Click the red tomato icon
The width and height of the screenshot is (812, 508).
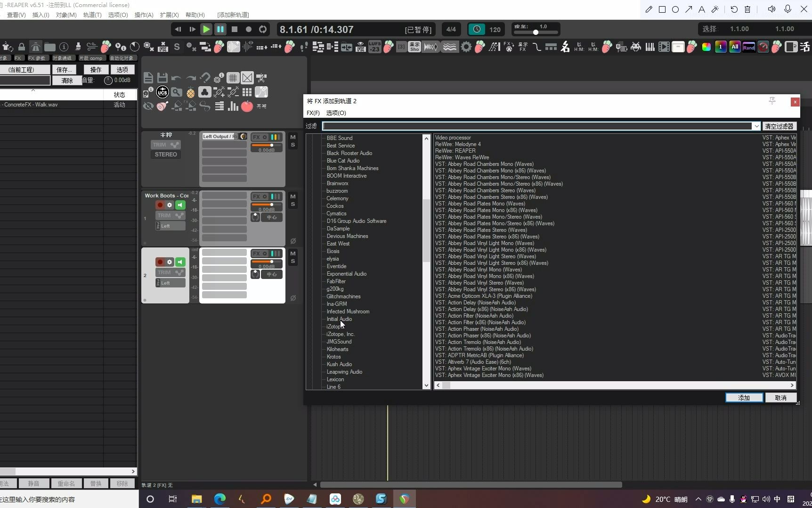(x=247, y=107)
